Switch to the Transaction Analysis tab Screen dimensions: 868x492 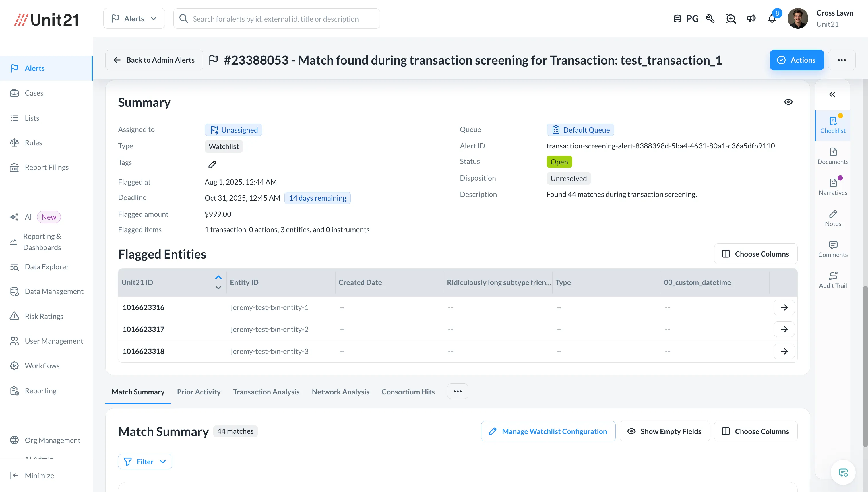266,392
